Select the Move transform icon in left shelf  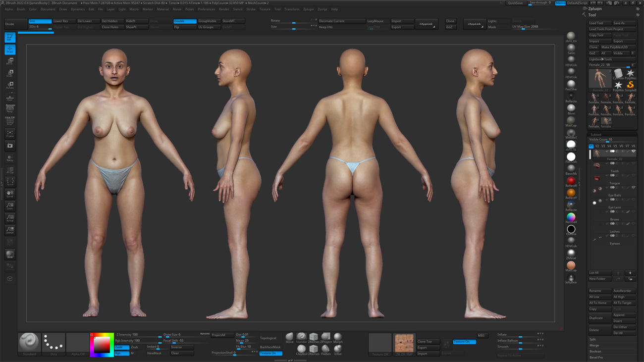(x=9, y=61)
